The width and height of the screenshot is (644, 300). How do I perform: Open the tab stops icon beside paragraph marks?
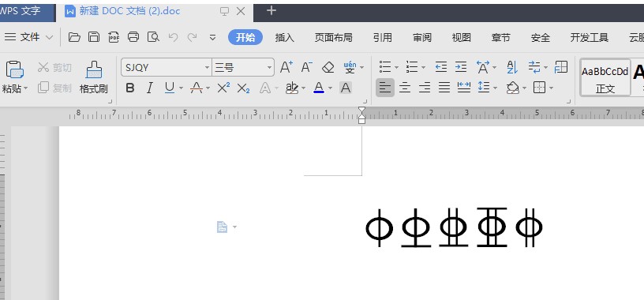pyautogui.click(x=561, y=66)
